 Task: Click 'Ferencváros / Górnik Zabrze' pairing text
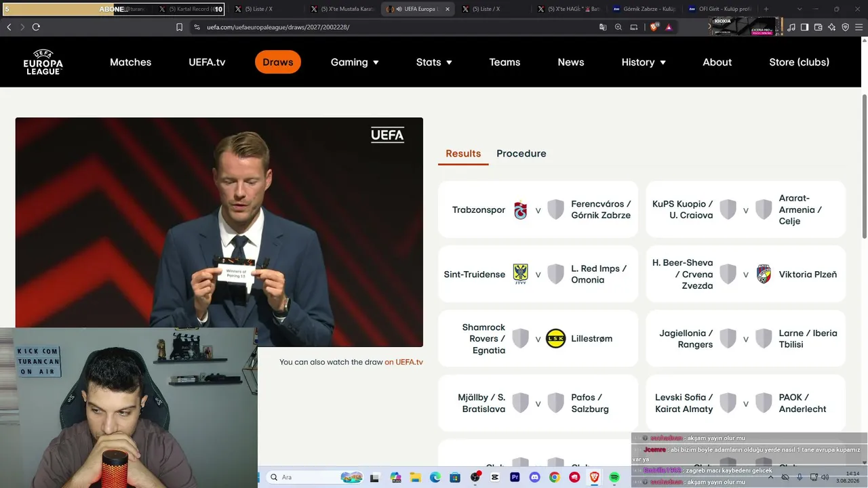pyautogui.click(x=601, y=209)
